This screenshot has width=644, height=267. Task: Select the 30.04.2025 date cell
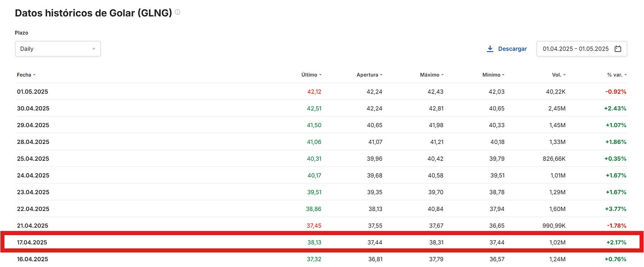tap(33, 108)
